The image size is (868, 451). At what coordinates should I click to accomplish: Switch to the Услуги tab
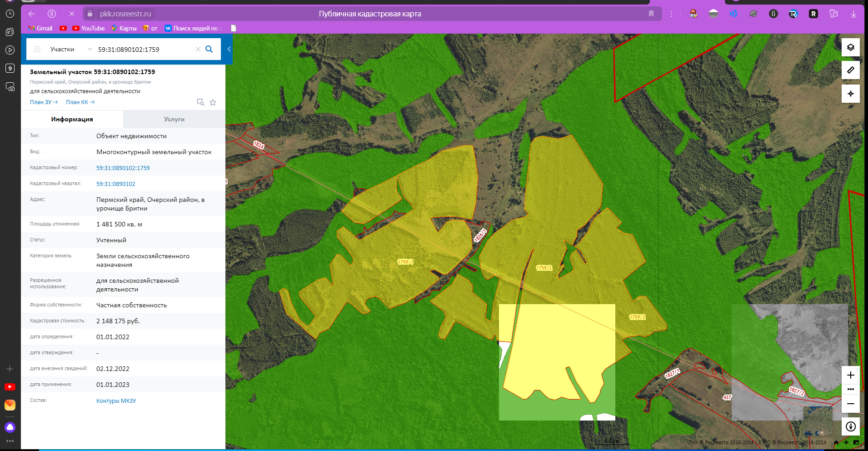[x=174, y=119]
